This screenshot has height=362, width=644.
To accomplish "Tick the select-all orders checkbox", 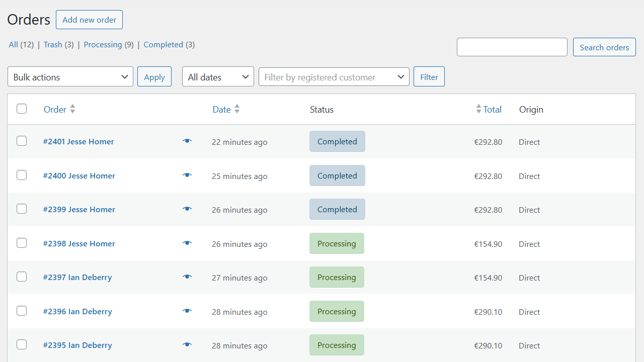I will pos(22,109).
